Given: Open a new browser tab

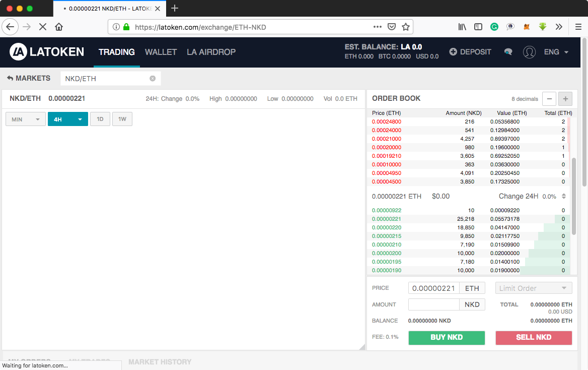Looking at the screenshot, I should click(174, 8).
